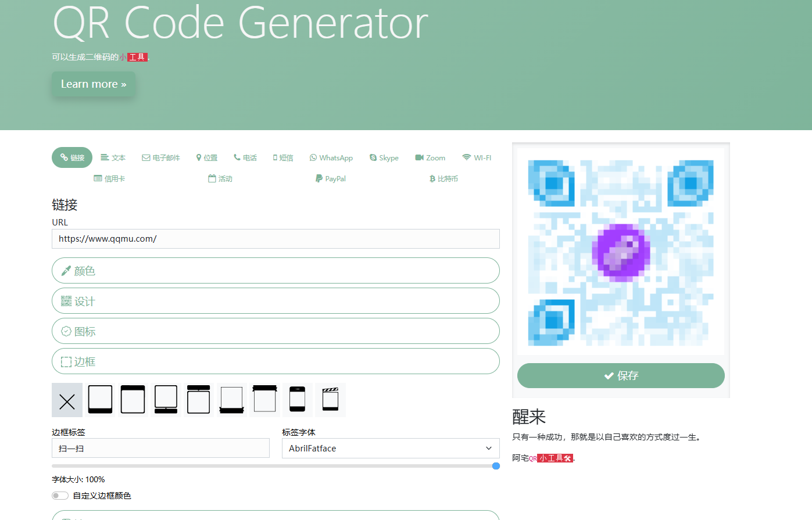
Task: Click the generated QR code preview
Action: (x=621, y=253)
